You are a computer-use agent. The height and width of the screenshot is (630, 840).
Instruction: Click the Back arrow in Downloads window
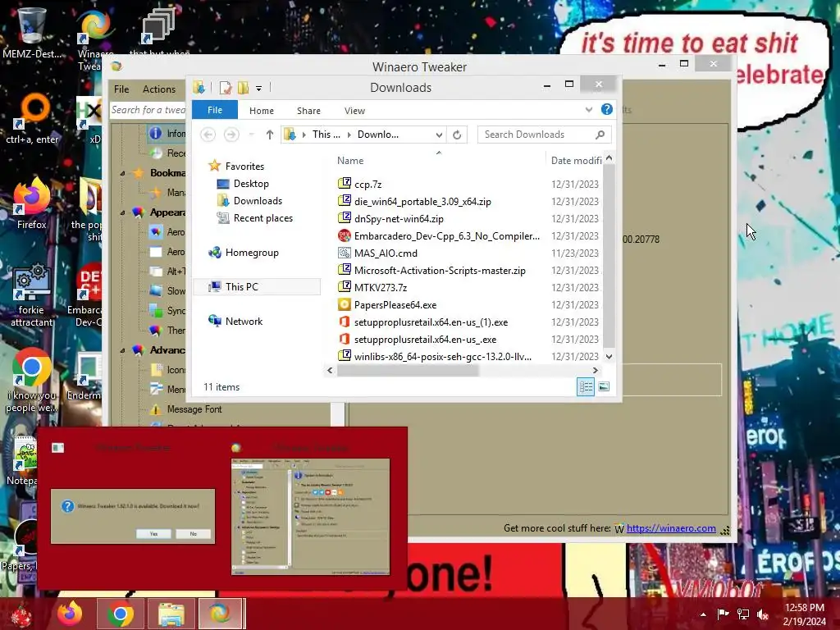tap(208, 135)
